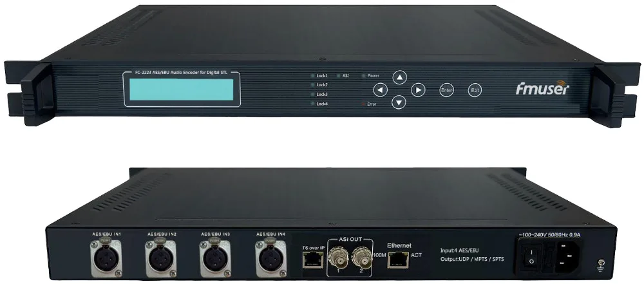The image size is (644, 284).
Task: Click the PUSH release tab on IN4 connector
Action: pos(269,241)
